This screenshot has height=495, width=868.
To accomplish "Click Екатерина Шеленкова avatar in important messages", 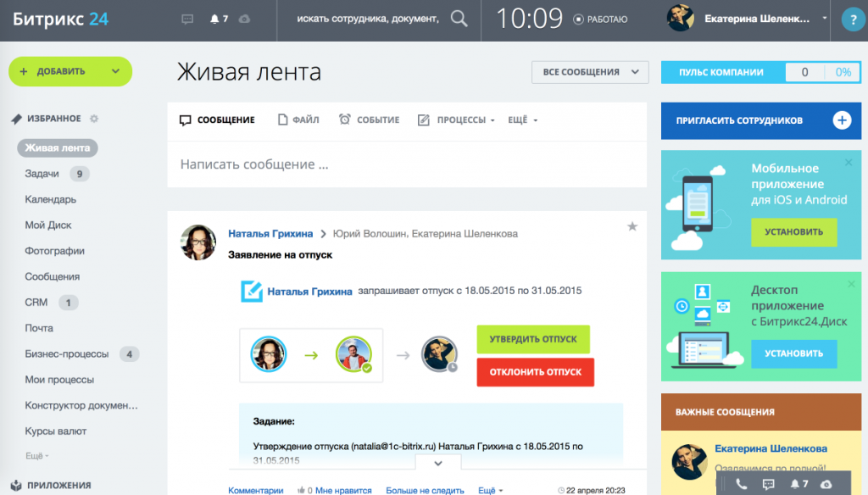I will point(689,461).
